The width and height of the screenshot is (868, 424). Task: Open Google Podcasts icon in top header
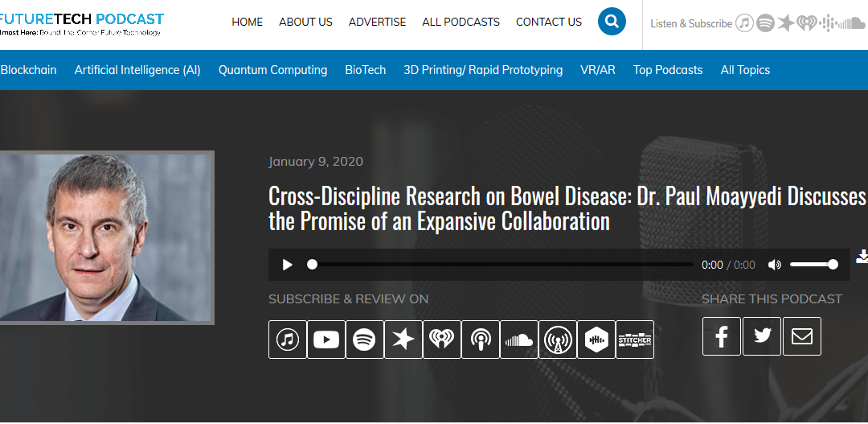tap(827, 23)
